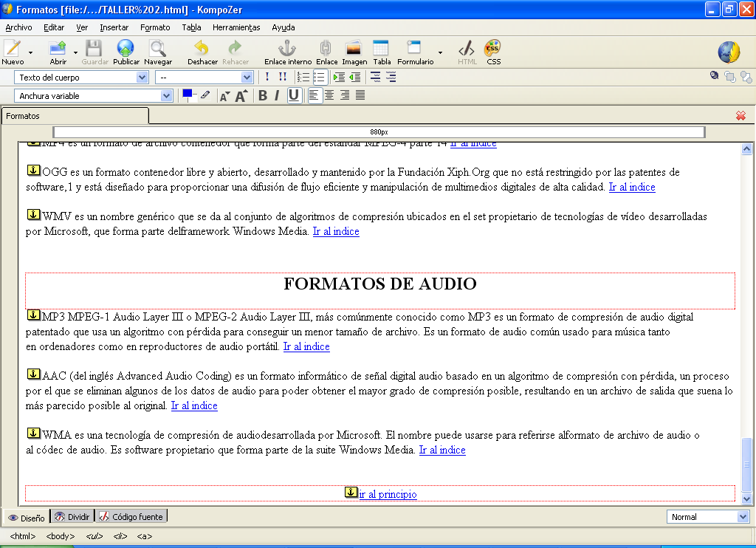The width and height of the screenshot is (756, 548).
Task: Click Ir al indice link after WMV paragraph
Action: point(336,232)
